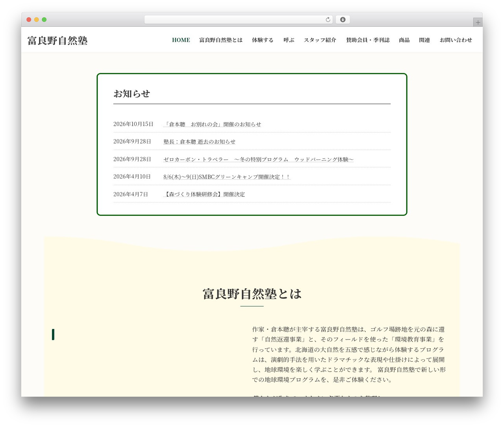The image size is (504, 427).
Task: Open the お問い合わせ menu item
Action: point(456,40)
